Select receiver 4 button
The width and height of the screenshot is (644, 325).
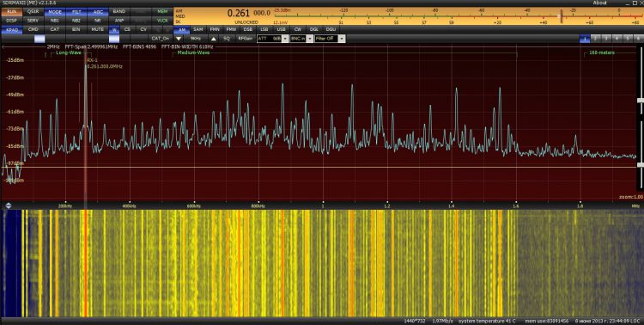click(x=617, y=39)
